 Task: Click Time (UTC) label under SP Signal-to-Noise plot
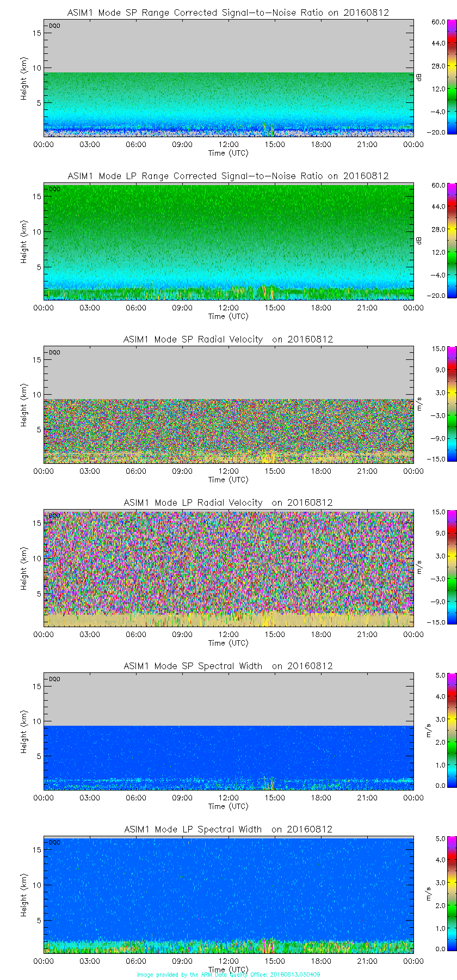[228, 153]
